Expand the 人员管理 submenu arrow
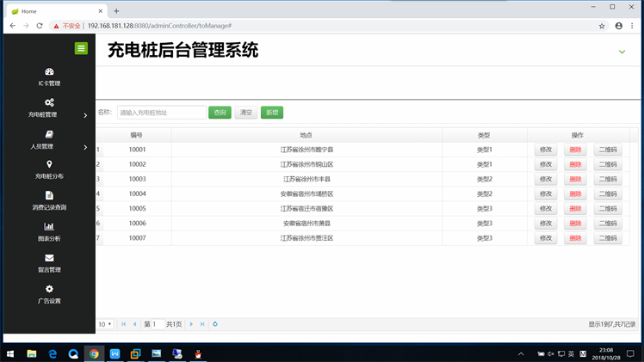 [x=85, y=147]
